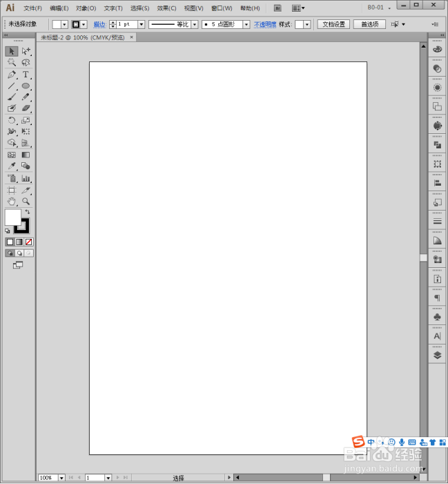448x484 pixels.
Task: Select the Line Segment tool
Action: [12, 86]
